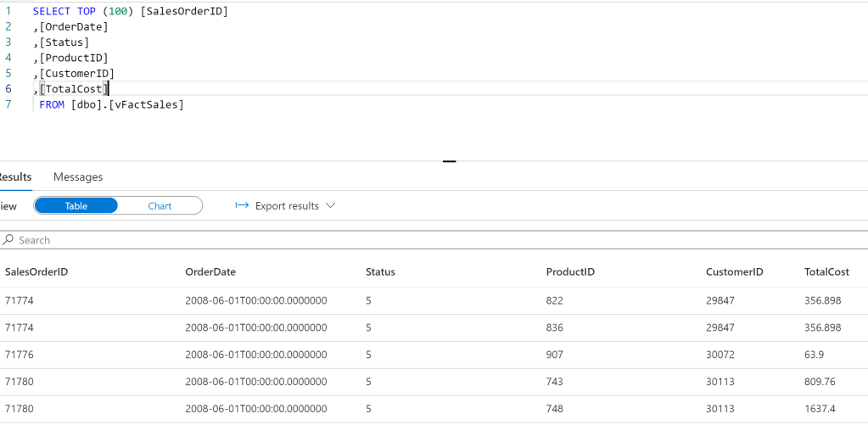This screenshot has width=868, height=425.
Task: Click the Export results label
Action: [287, 206]
